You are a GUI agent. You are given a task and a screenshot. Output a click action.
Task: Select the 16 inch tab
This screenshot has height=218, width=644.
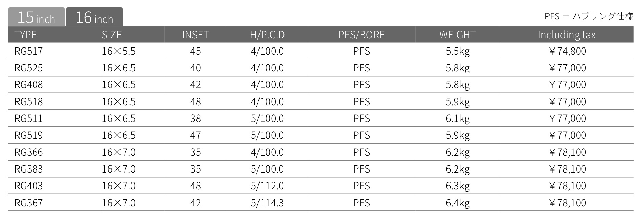(x=94, y=17)
